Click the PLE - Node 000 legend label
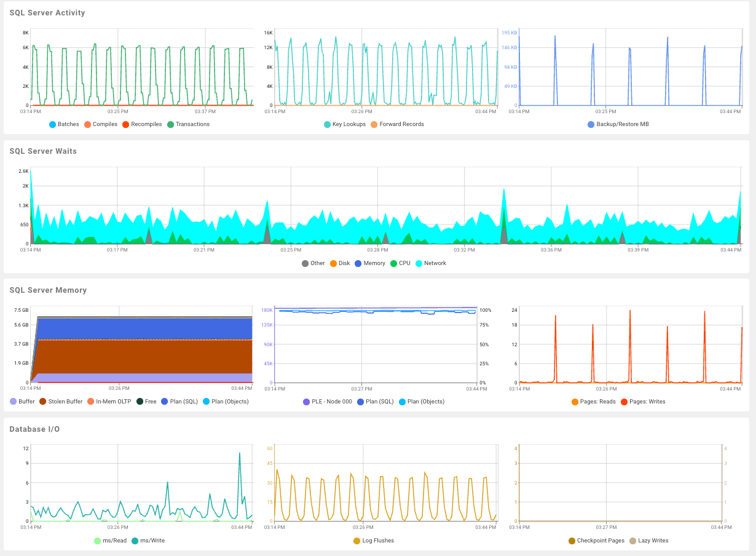The height and width of the screenshot is (556, 756). tap(330, 401)
